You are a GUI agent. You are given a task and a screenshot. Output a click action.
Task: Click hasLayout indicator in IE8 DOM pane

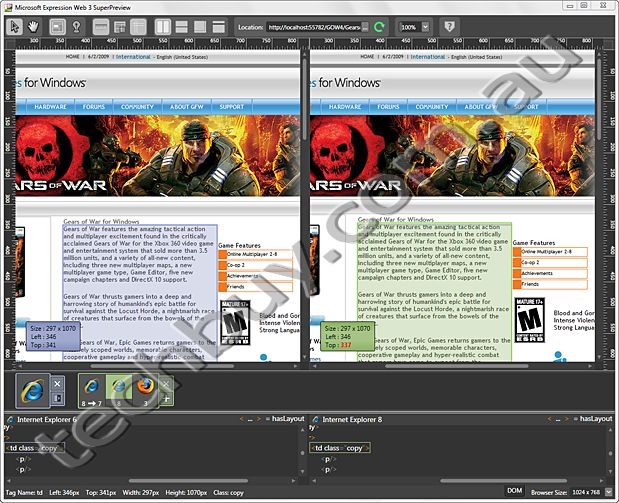596,419
